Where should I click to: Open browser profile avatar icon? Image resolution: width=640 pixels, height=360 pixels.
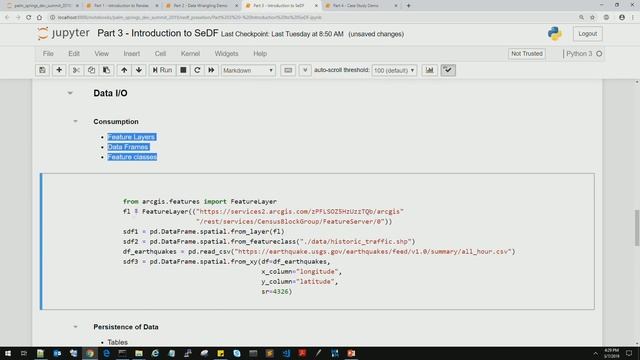[622, 17]
